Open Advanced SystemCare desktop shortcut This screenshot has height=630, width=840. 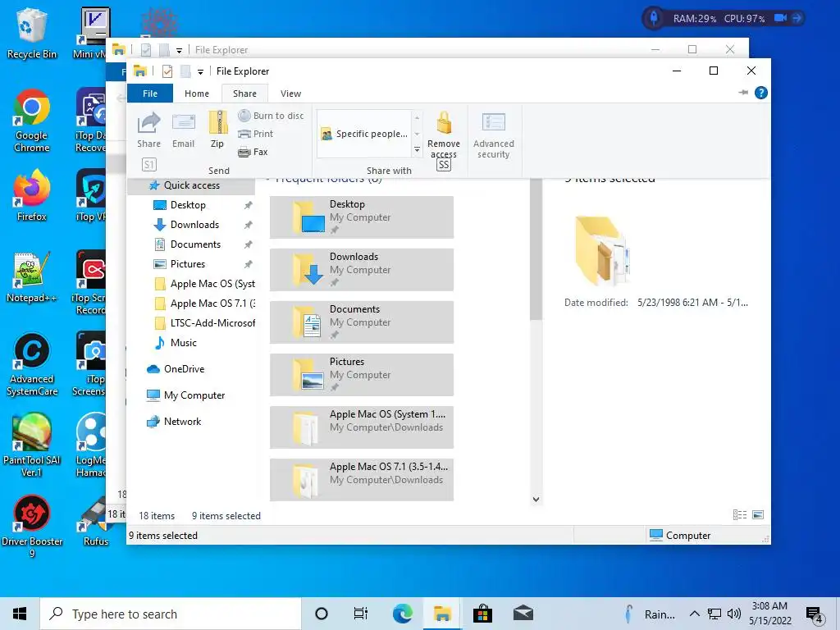(32, 364)
